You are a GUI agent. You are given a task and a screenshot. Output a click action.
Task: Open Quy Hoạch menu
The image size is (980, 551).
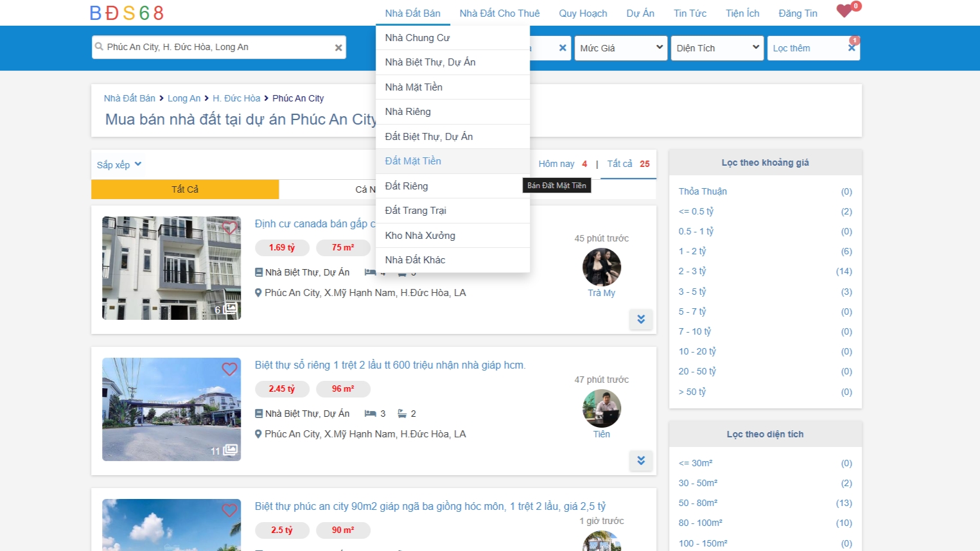point(583,13)
